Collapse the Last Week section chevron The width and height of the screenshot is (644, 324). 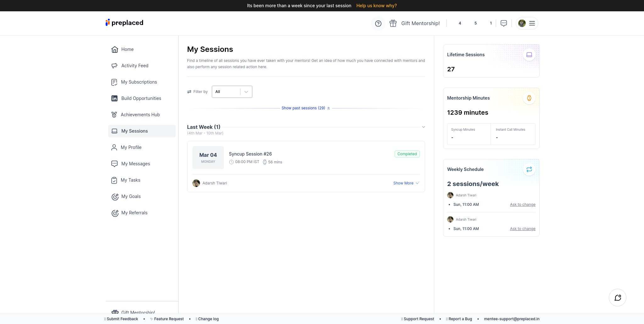coord(424,127)
